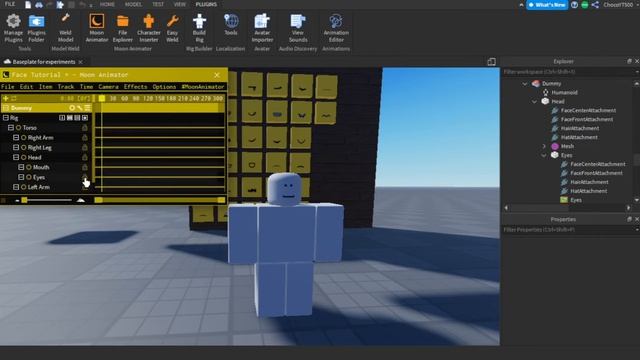Screen dimensions: 640x360
Task: Open Moon Animator Effects menu
Action: point(135,87)
